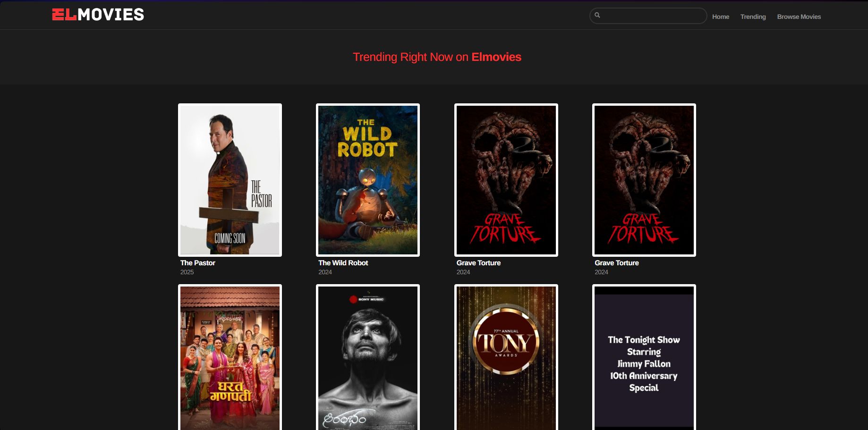868x430 pixels.
Task: Click the year '2025' under The Pastor
Action: coord(187,272)
